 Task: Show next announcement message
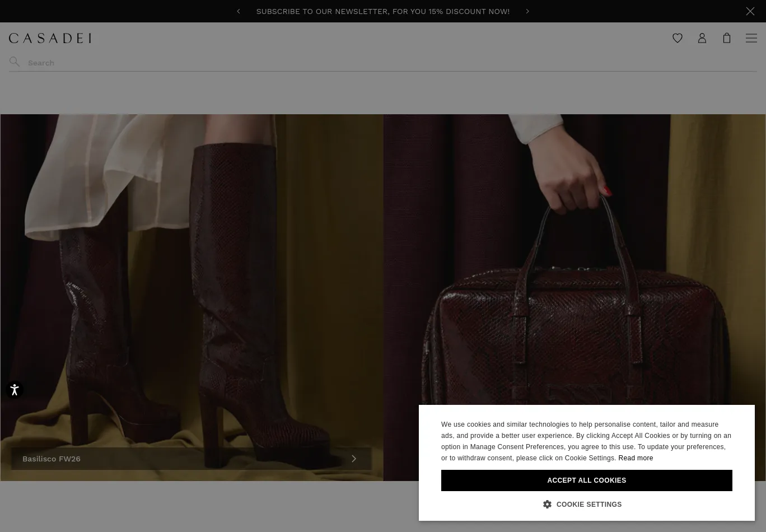527,11
